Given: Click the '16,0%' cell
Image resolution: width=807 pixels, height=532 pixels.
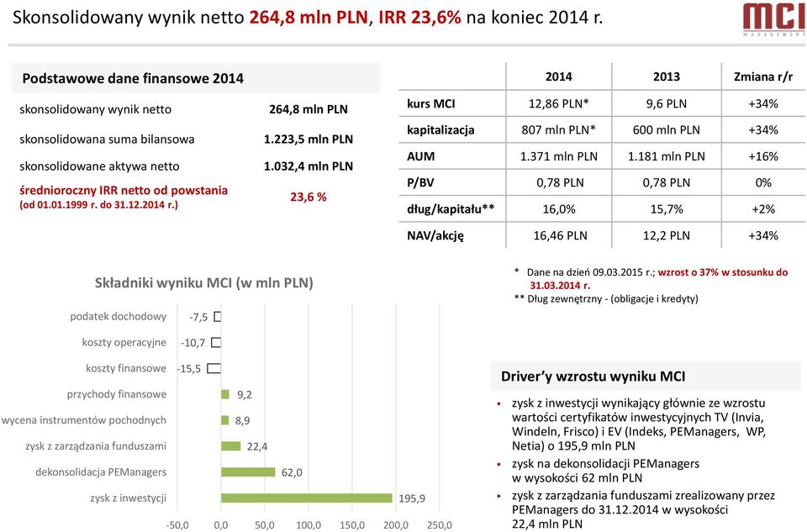Looking at the screenshot, I should click(x=558, y=209).
